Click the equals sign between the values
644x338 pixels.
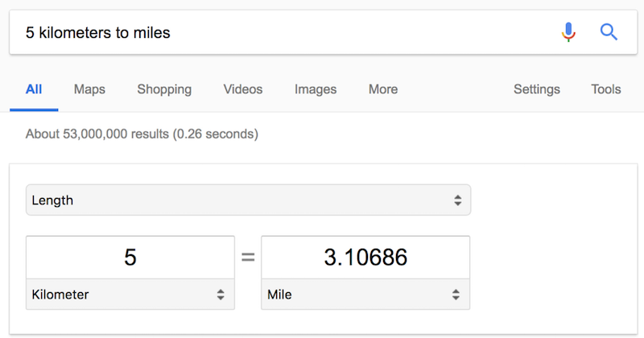coord(248,258)
